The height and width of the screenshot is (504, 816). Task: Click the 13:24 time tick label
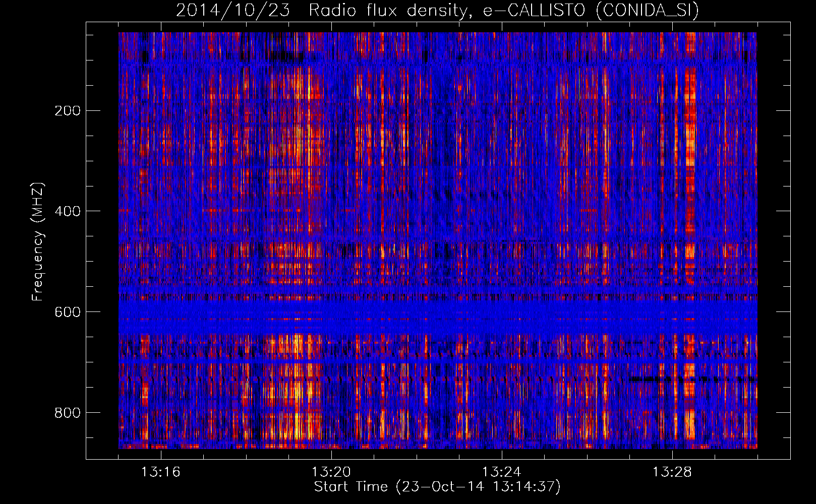tap(502, 472)
